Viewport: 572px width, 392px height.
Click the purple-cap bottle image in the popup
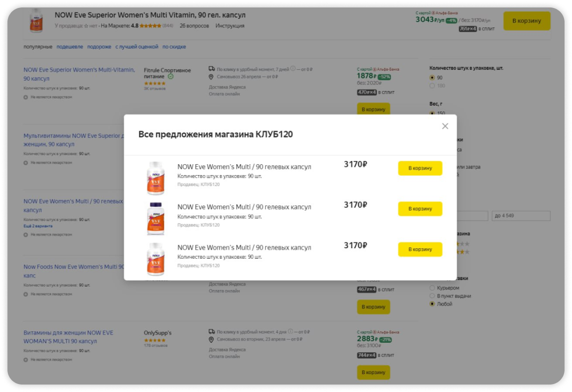click(x=155, y=218)
